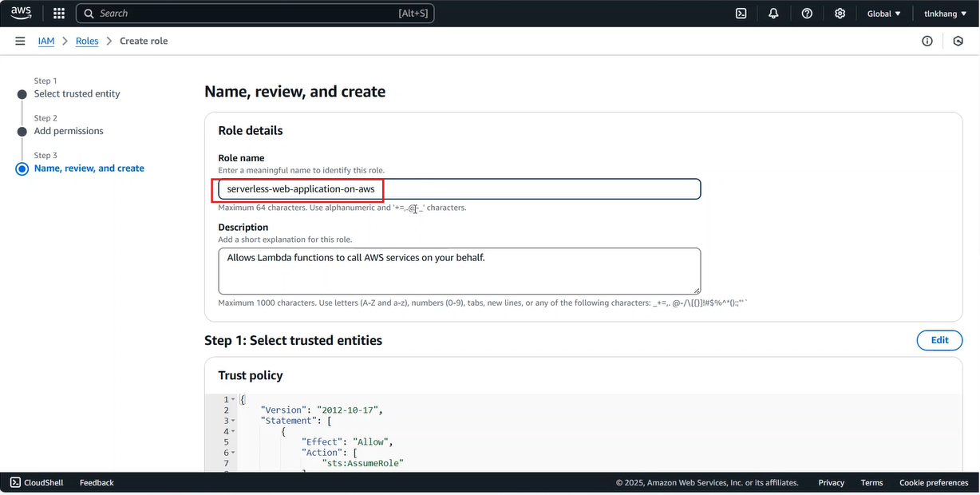
Task: Click the Description resize handle corner
Action: pos(697,290)
